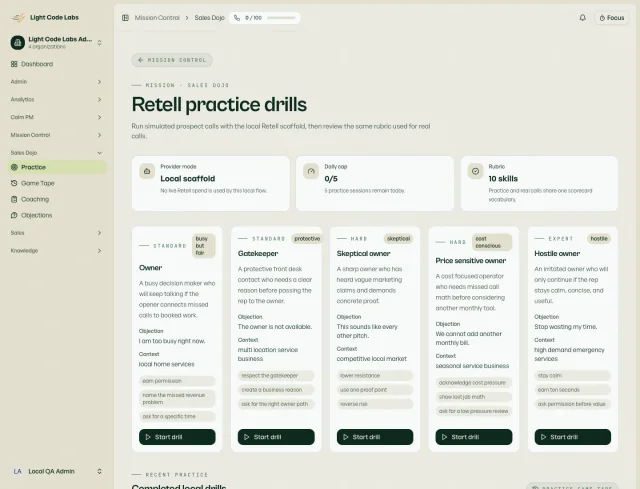Open Objections page
Viewport: 640px width, 489px height.
[x=57, y=215]
